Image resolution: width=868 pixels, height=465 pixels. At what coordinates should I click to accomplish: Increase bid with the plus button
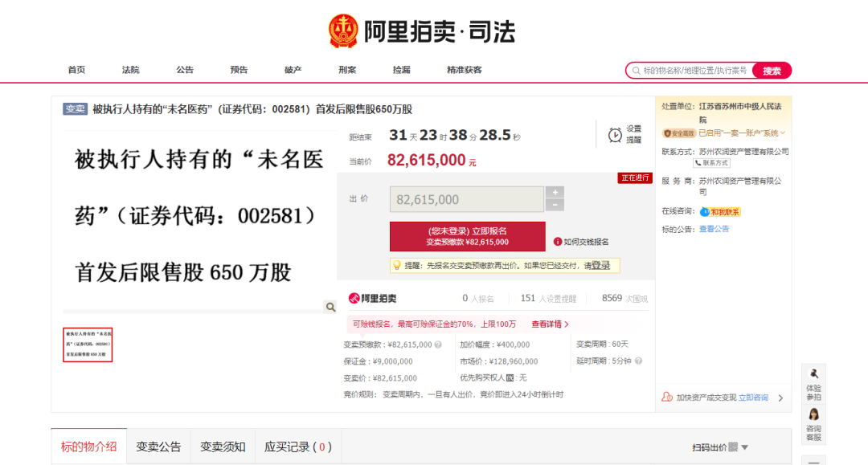coord(555,192)
